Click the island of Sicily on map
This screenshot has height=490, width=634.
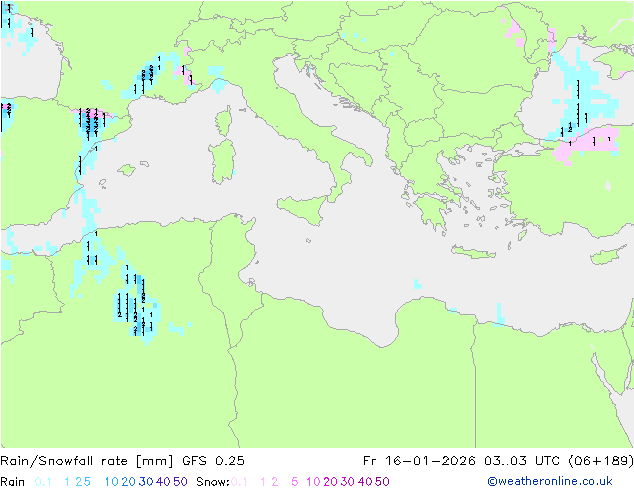pyautogui.click(x=305, y=209)
